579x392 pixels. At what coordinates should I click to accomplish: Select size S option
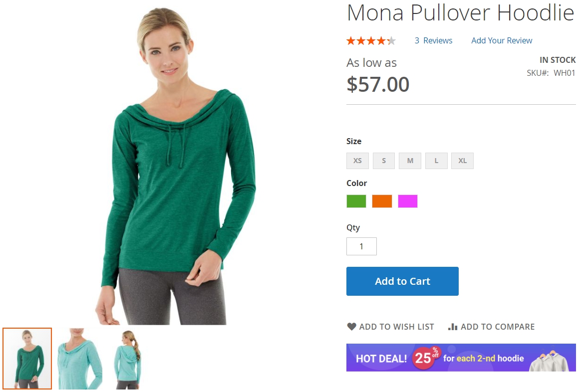(384, 161)
